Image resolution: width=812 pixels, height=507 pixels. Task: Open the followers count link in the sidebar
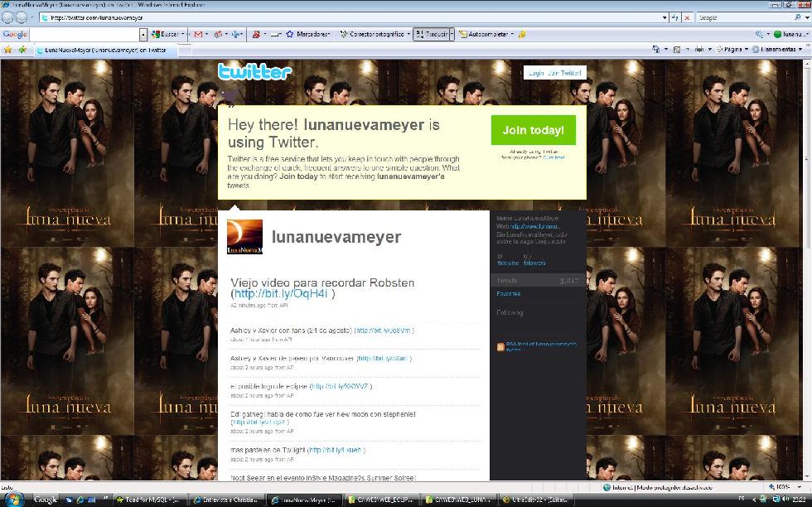[534, 259]
